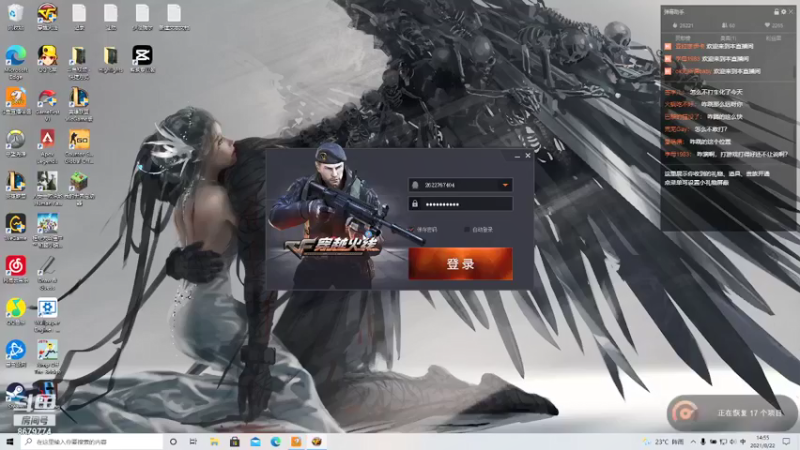Click the taskbar search box
Image resolution: width=800 pixels, height=450 pixels.
pyautogui.click(x=92, y=441)
